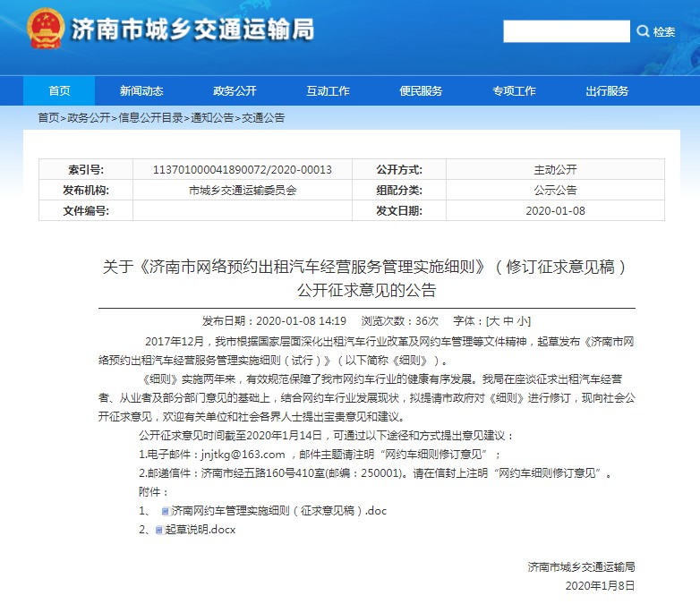Click the 浏览次数：36次 view count

coord(400,321)
